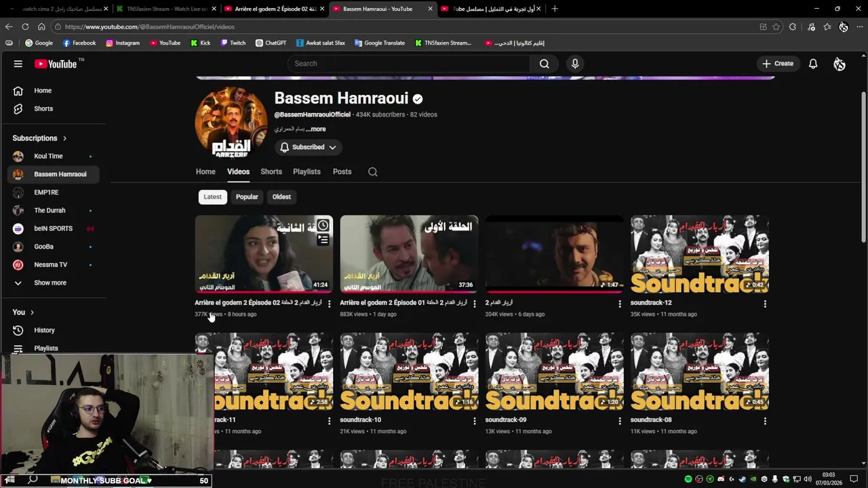Open three-dot menu for soundtrack-12

point(765,304)
